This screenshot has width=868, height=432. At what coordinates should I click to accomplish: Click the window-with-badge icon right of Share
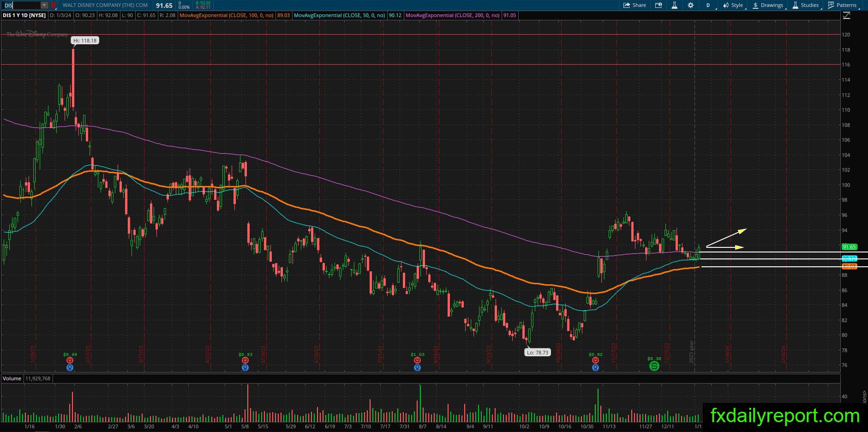point(658,5)
